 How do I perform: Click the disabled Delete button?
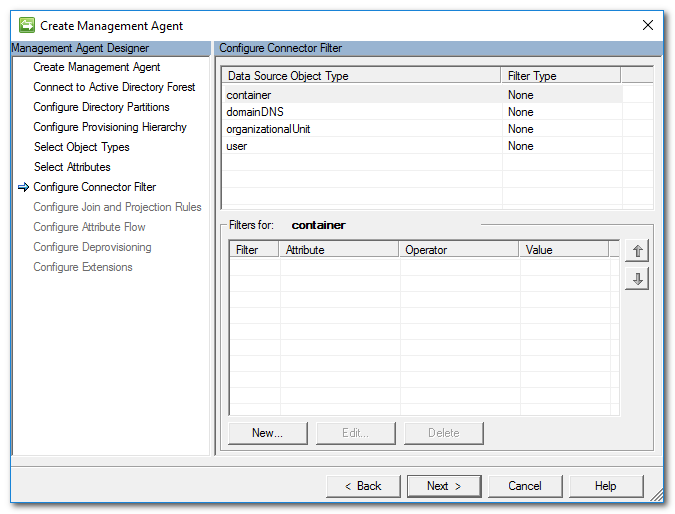pos(443,433)
